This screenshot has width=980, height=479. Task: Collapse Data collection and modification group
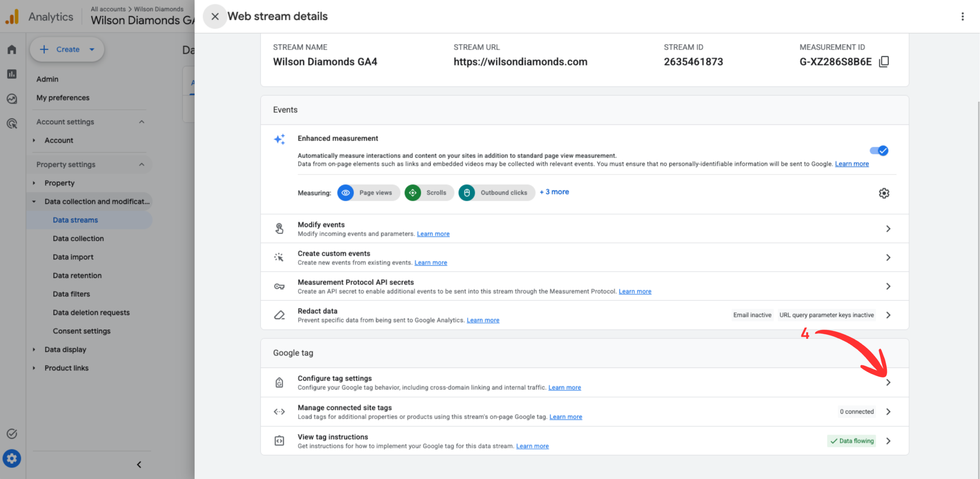34,201
